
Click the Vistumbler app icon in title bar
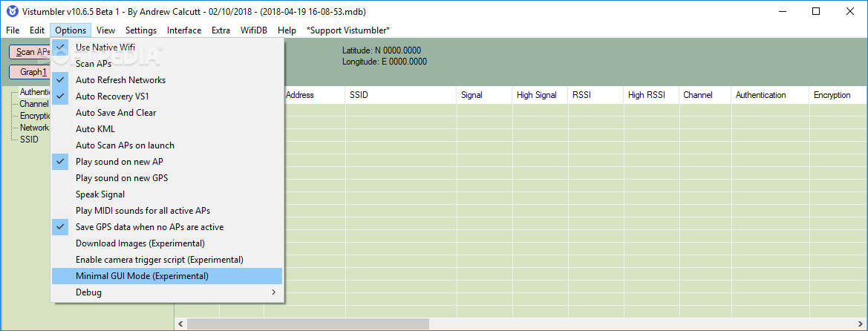pyautogui.click(x=11, y=11)
